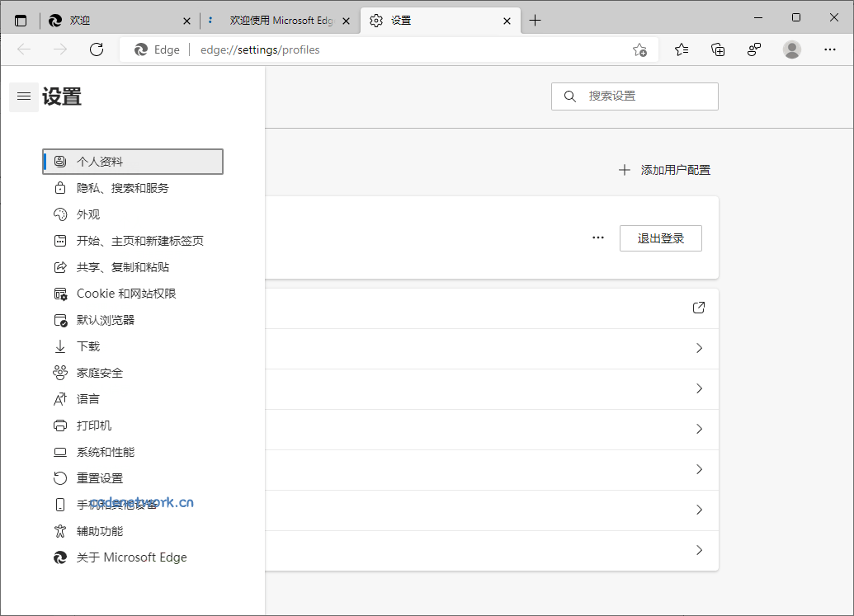This screenshot has width=854, height=616.
Task: Expand the first settings row chevron
Action: [699, 348]
